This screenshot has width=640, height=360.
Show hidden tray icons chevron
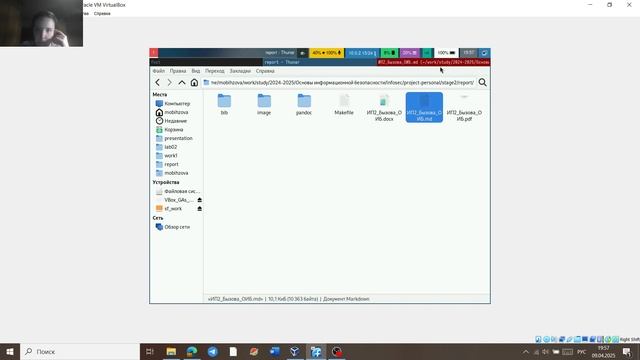click(526, 352)
